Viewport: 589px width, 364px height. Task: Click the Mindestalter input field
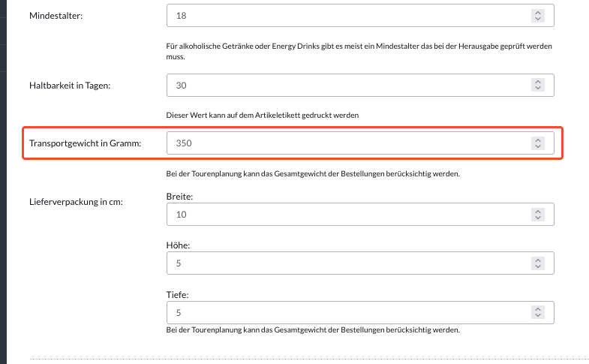[x=360, y=16]
